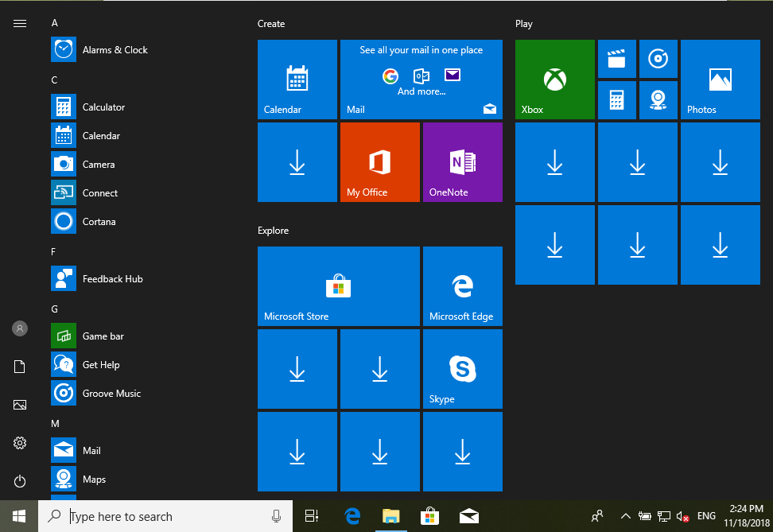Open Task View from the taskbar

coord(312,516)
